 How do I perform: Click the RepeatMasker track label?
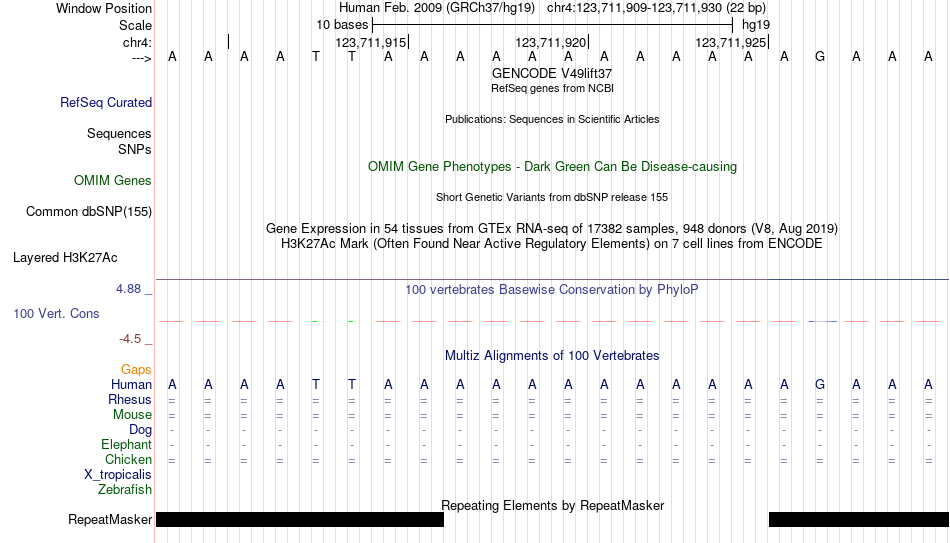[110, 519]
